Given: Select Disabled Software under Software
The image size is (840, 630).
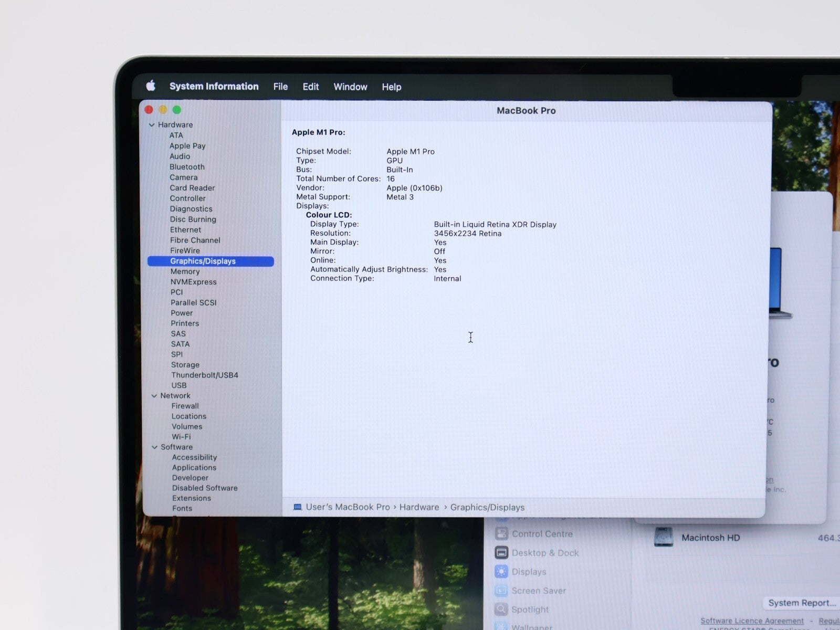Looking at the screenshot, I should (x=205, y=488).
